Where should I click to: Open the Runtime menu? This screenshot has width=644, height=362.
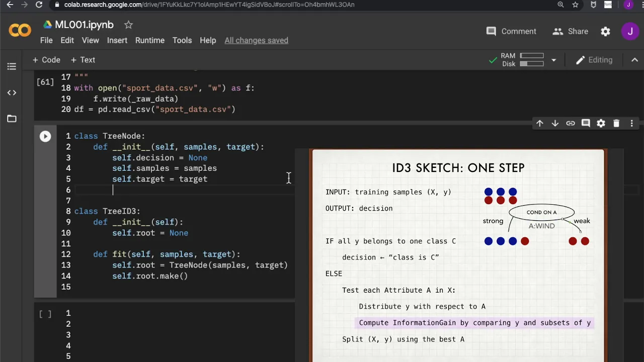[x=150, y=40]
